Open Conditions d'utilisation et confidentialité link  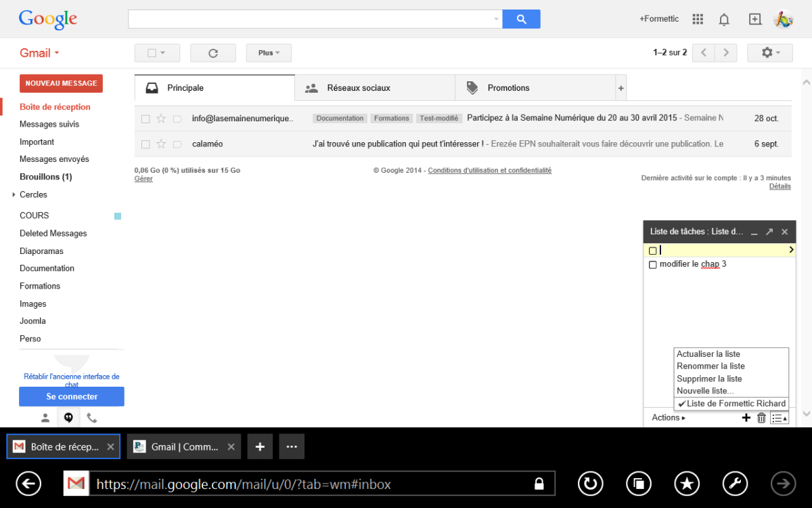click(490, 171)
